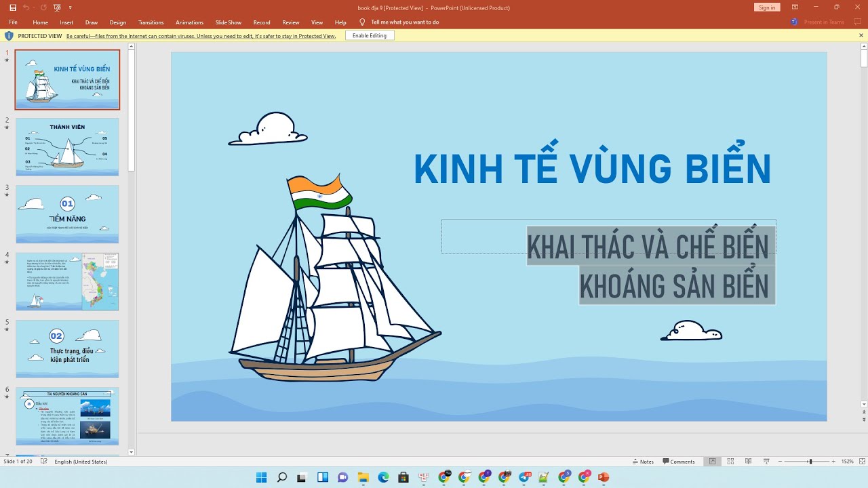Open Microsoft Edge from taskbar

click(383, 477)
